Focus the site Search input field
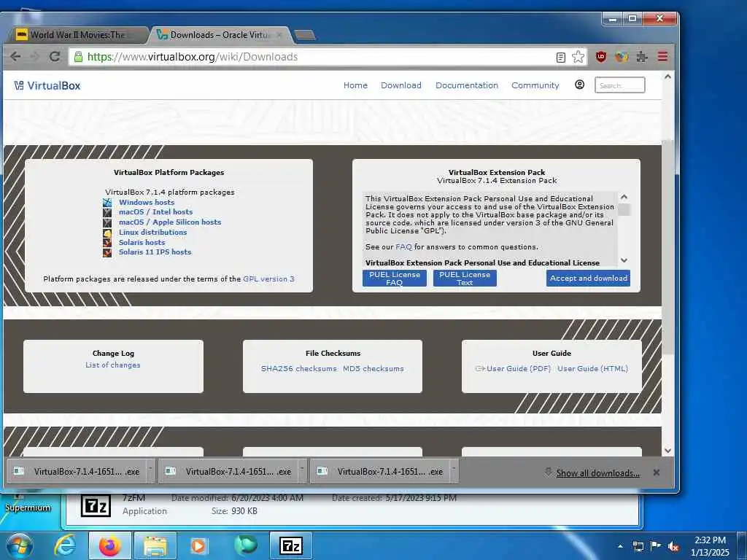This screenshot has width=747, height=560. coord(619,85)
